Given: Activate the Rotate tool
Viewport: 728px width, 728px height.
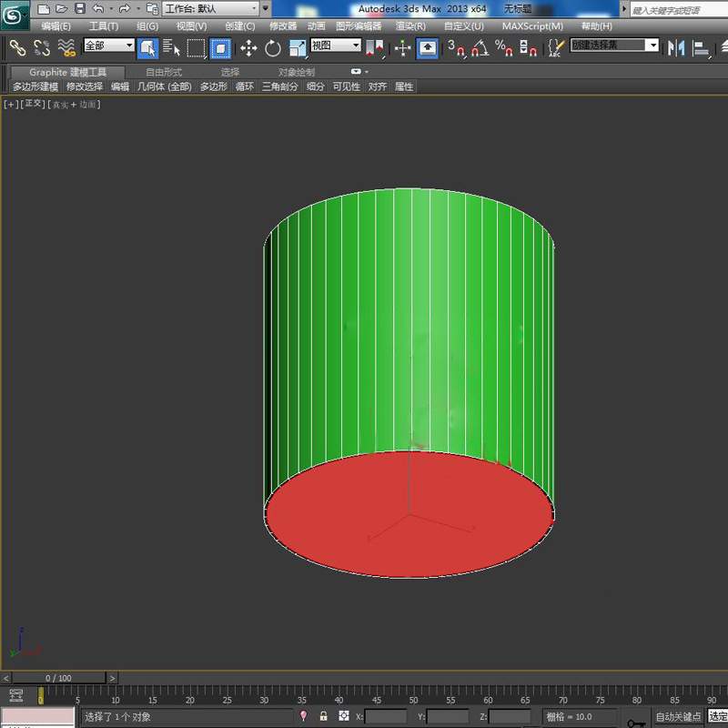Looking at the screenshot, I should (273, 47).
